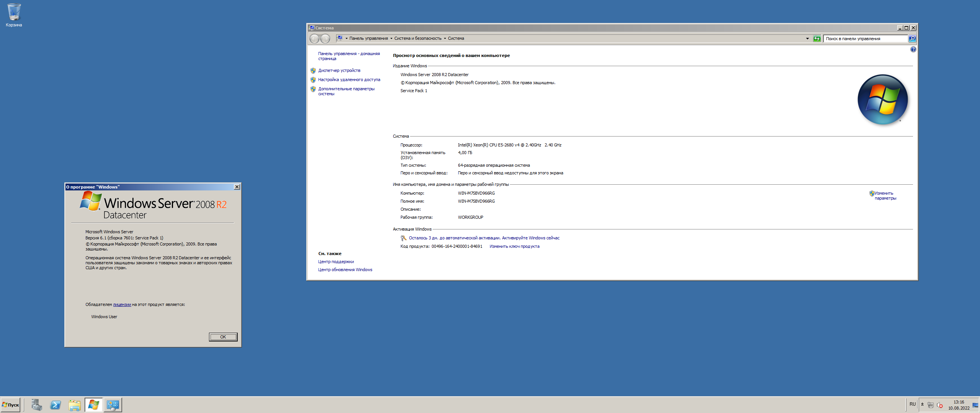Click the search magnifier icon in control panel
Image resolution: width=980 pixels, height=413 pixels.
coord(912,39)
